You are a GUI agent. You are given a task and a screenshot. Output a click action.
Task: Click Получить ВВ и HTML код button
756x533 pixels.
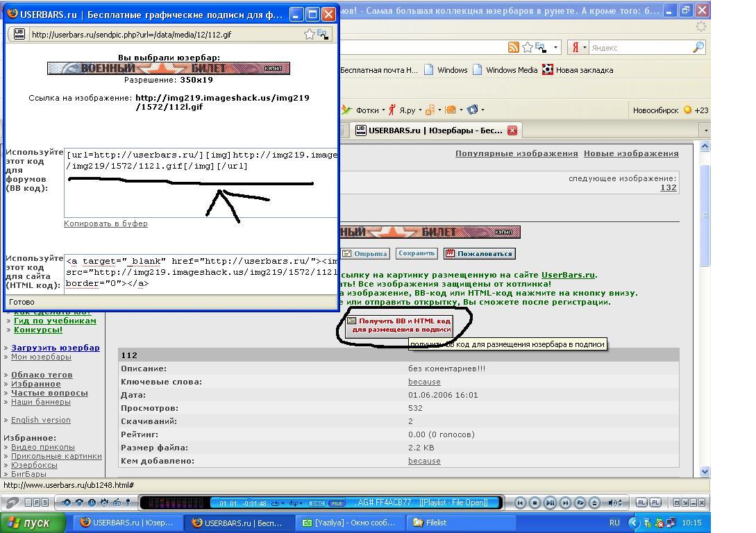pyautogui.click(x=399, y=325)
